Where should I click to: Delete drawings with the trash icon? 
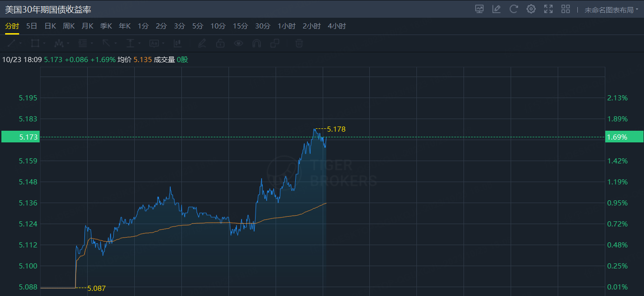(299, 43)
